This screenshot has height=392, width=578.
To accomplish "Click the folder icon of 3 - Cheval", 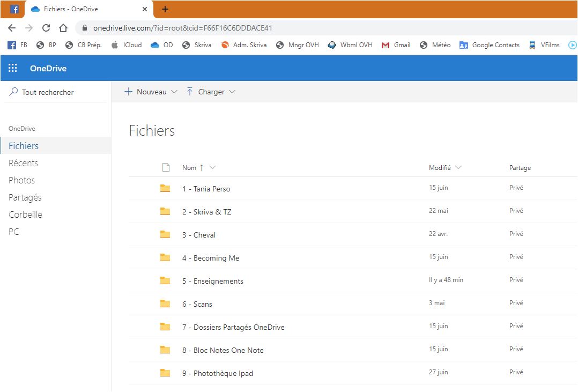I will pyautogui.click(x=165, y=234).
